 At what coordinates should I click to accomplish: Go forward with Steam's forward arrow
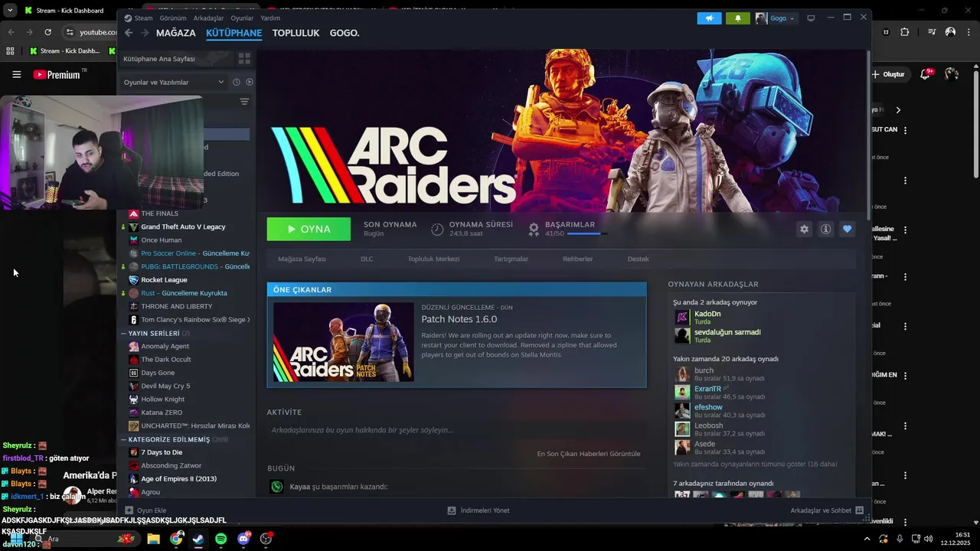coord(145,33)
